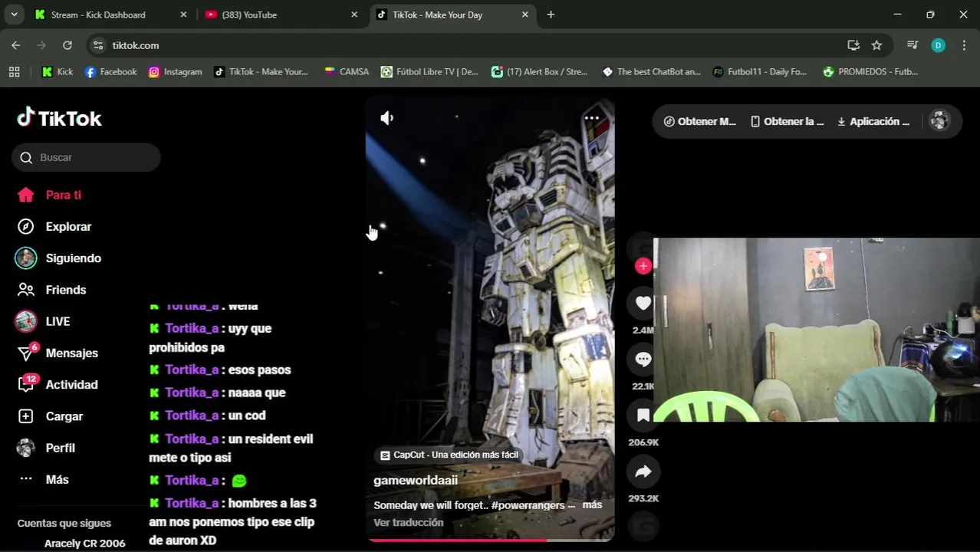The height and width of the screenshot is (552, 980).
Task: Open the Aracely CR 2006 followed account
Action: [84, 543]
